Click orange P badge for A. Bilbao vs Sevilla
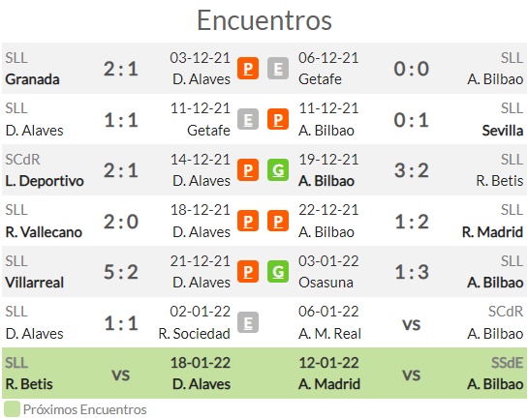 coord(278,119)
